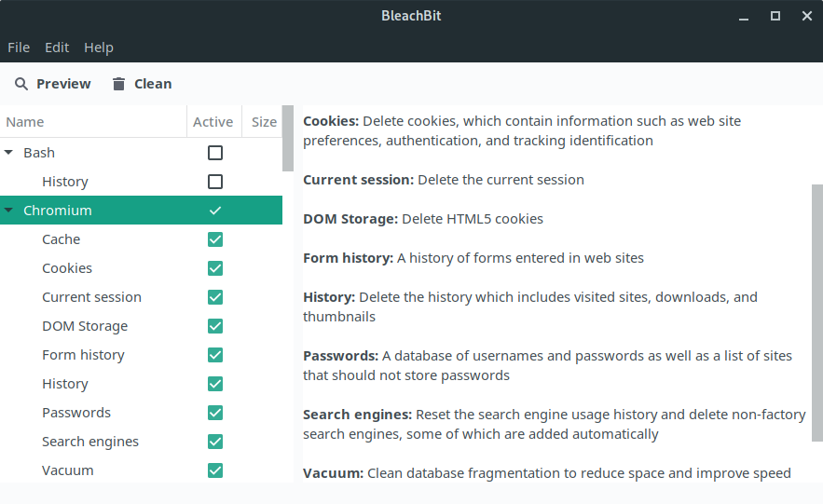The width and height of the screenshot is (823, 504).
Task: Collapse the Chromium tree group
Action: click(8, 211)
